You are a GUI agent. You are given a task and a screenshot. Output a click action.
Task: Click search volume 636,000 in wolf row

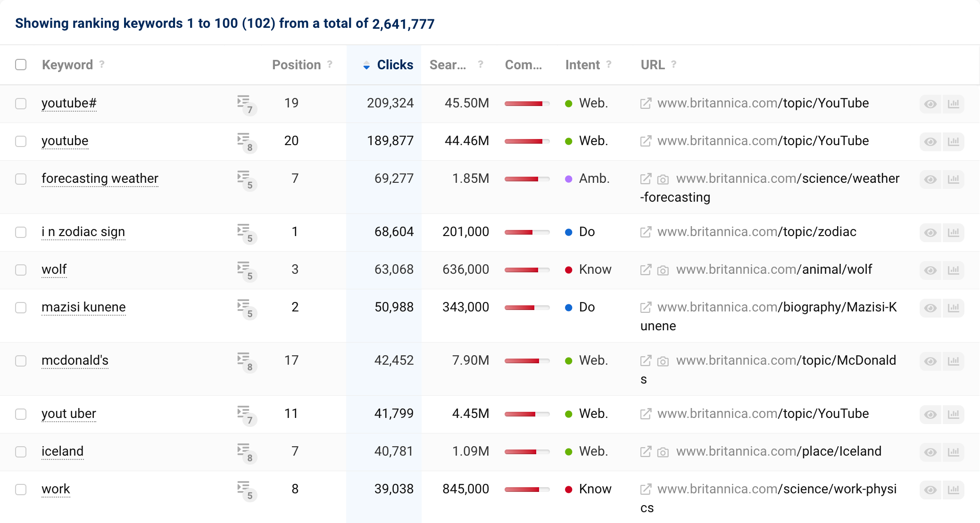click(465, 270)
